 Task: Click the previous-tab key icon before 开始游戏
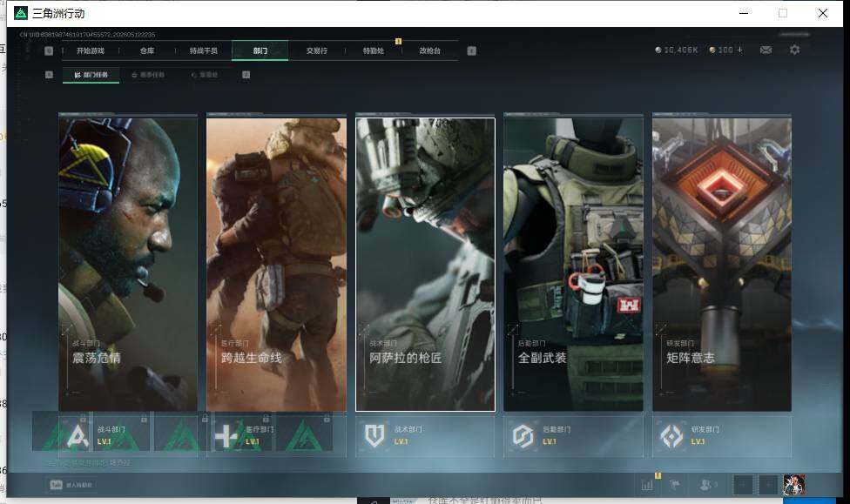click(x=49, y=50)
